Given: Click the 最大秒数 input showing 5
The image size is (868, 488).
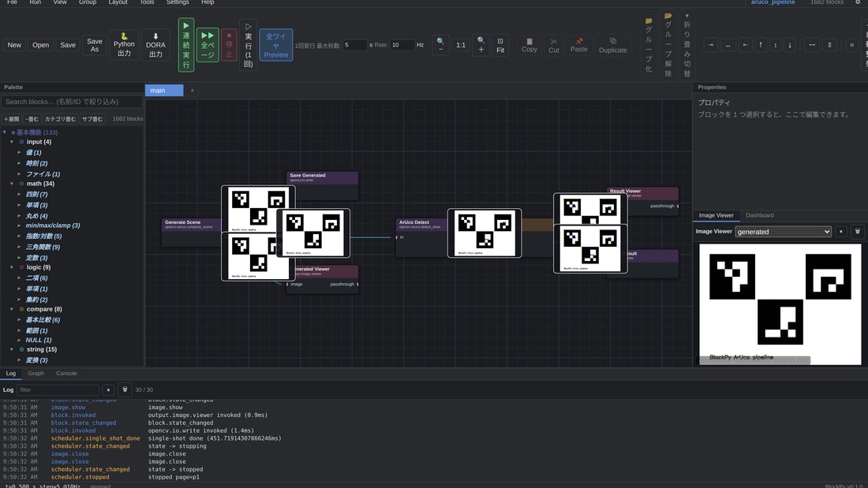Looking at the screenshot, I should tap(355, 45).
